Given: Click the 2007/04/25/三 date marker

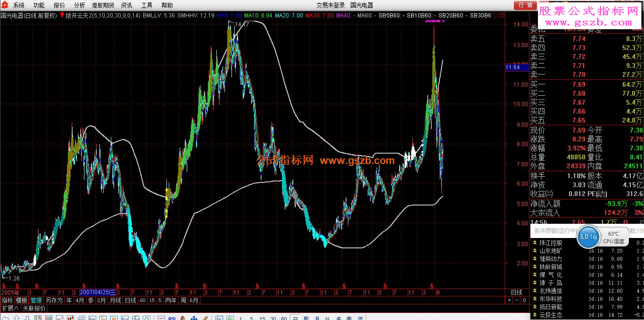Looking at the screenshot, I should point(98,293).
